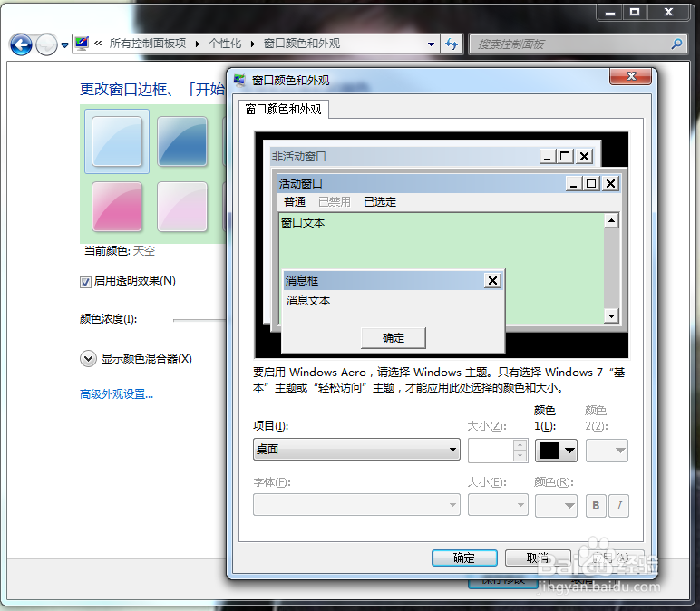Open font 大小(E) dropdown
This screenshot has height=611, width=700.
pyautogui.click(x=498, y=505)
